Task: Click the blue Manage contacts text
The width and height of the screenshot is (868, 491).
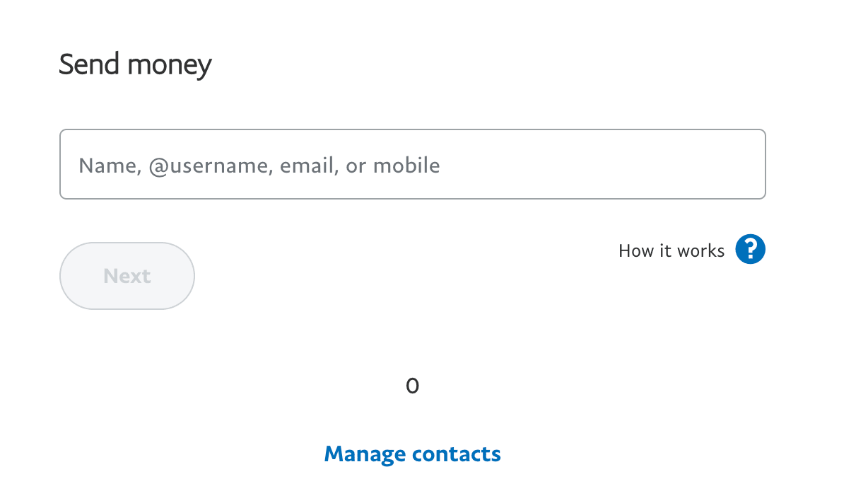Action: coord(412,454)
